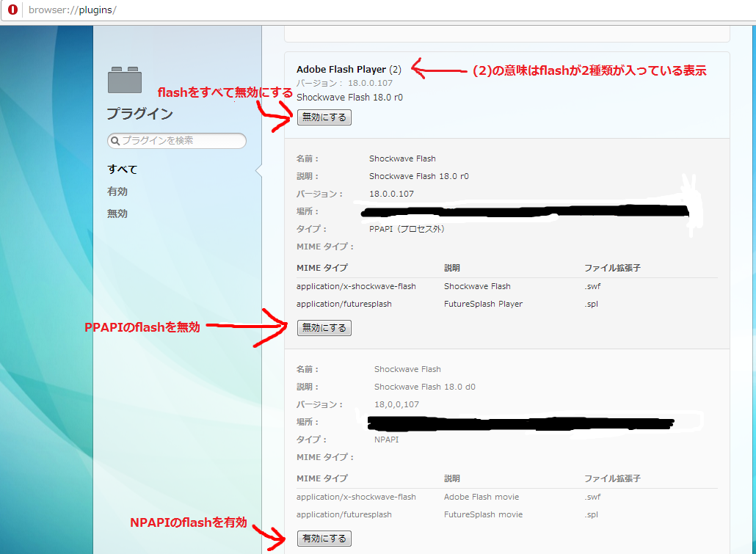Screen dimensions: 756x554
Task: Click into the プラグインを検索 search field
Action: pos(176,141)
